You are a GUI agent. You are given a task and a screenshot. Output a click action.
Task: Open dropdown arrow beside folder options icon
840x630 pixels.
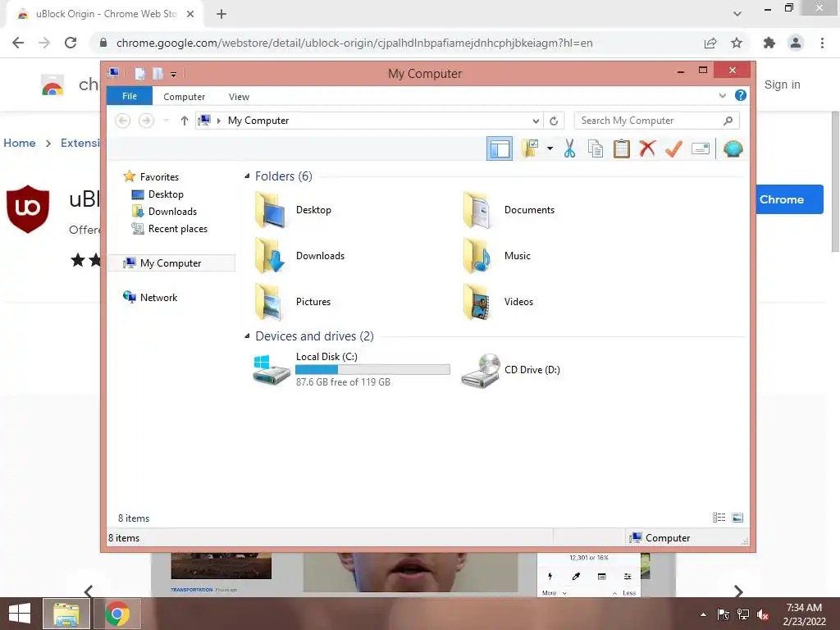point(550,148)
